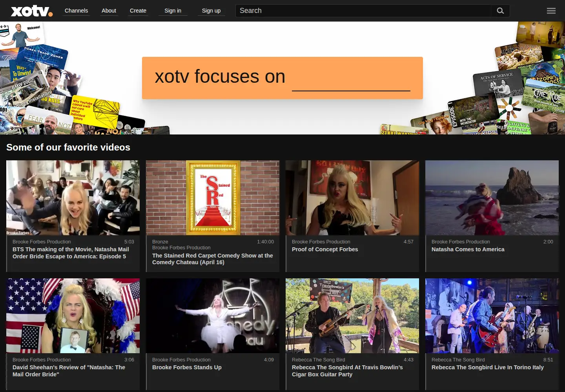Click Brooke Forbes Production channel on Stands Up card

181,360
